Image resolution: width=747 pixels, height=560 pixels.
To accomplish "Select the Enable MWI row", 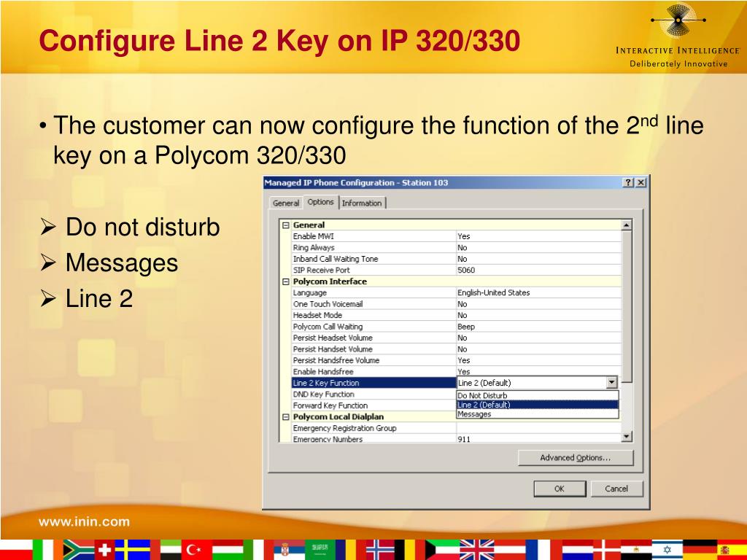I will (457, 236).
